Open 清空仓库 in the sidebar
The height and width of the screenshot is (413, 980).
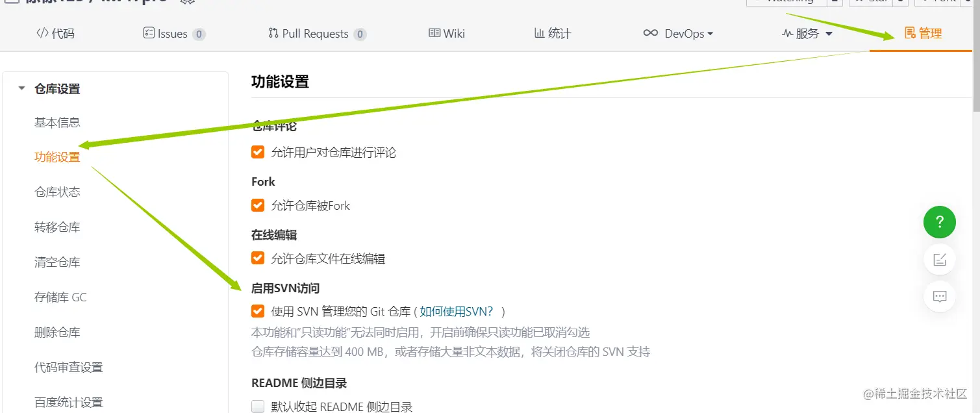pos(57,262)
